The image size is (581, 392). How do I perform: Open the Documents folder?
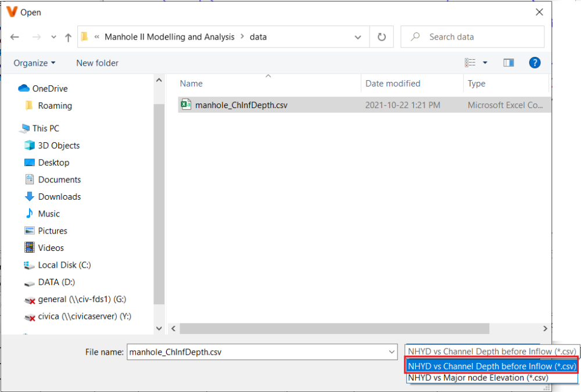(x=59, y=179)
